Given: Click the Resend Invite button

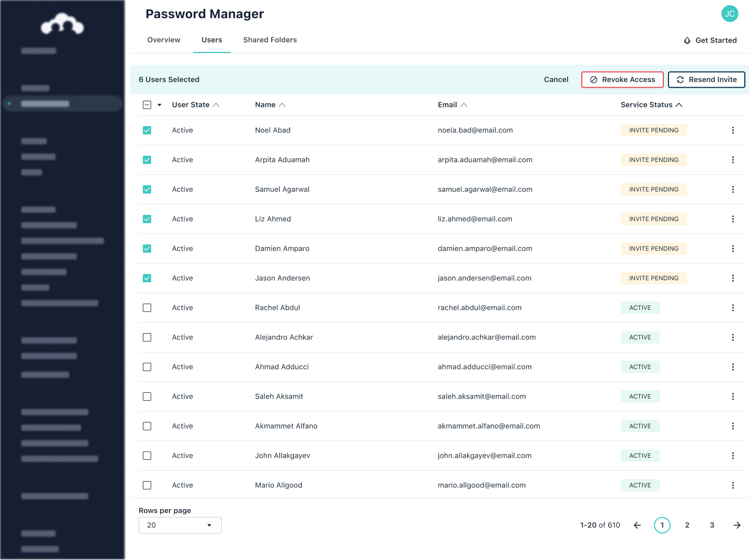Looking at the screenshot, I should [x=706, y=79].
